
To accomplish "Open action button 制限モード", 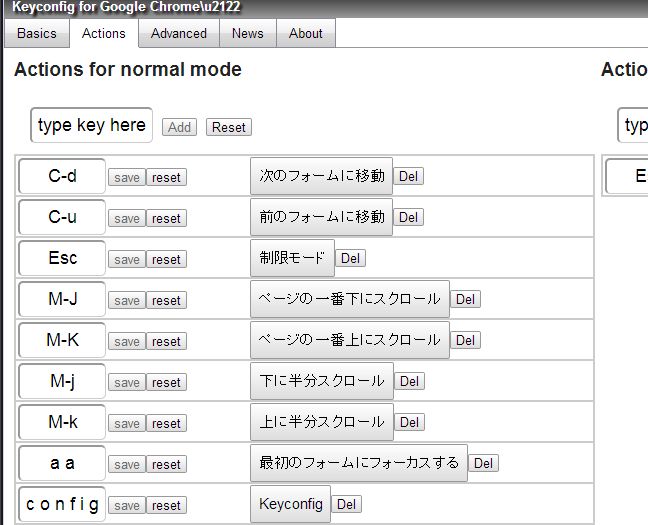I will tap(292, 258).
